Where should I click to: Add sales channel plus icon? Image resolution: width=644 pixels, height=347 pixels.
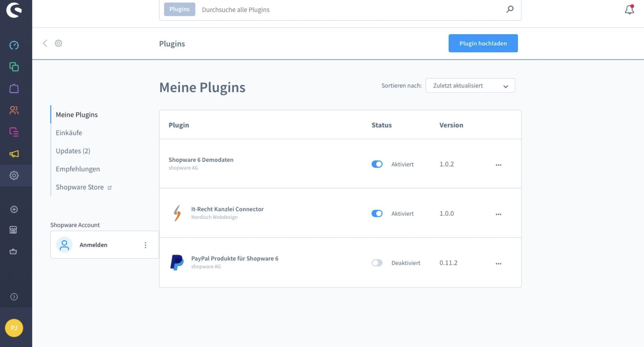(14, 209)
